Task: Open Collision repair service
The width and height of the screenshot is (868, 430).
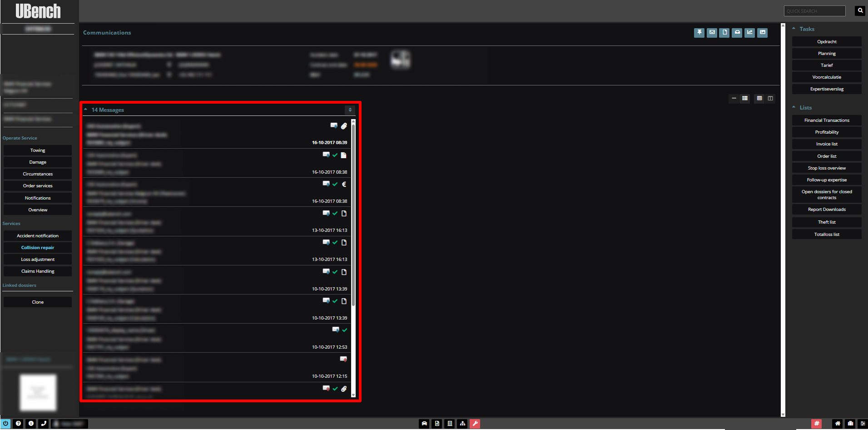Action: [x=38, y=248]
